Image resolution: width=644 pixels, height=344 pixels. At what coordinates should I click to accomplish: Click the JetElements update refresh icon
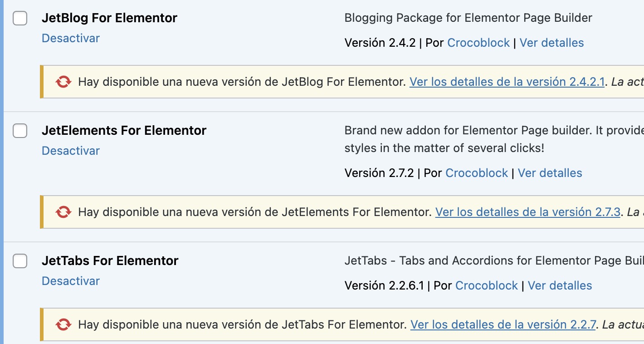point(63,212)
